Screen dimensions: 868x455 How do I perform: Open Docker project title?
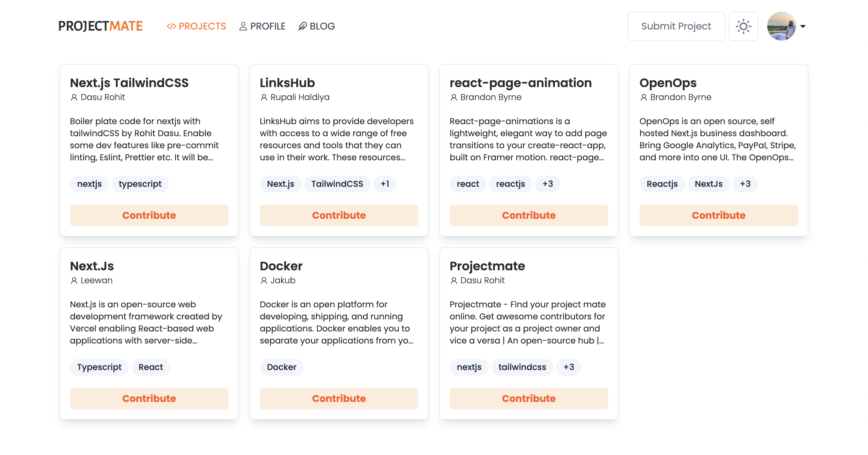(281, 266)
